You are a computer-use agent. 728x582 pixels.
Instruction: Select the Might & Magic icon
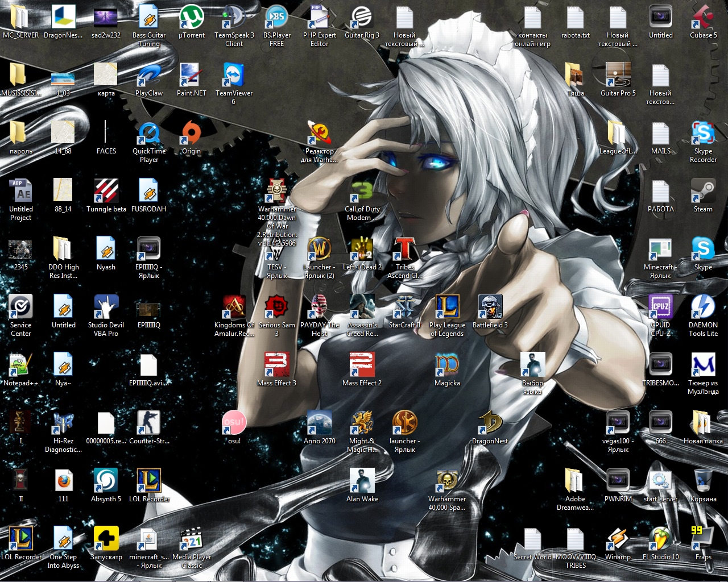tap(362, 423)
